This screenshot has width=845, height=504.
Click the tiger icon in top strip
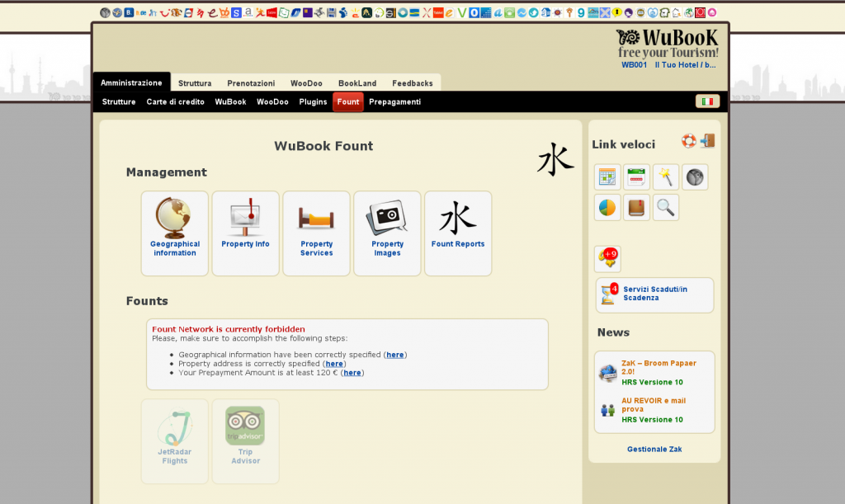177,12
